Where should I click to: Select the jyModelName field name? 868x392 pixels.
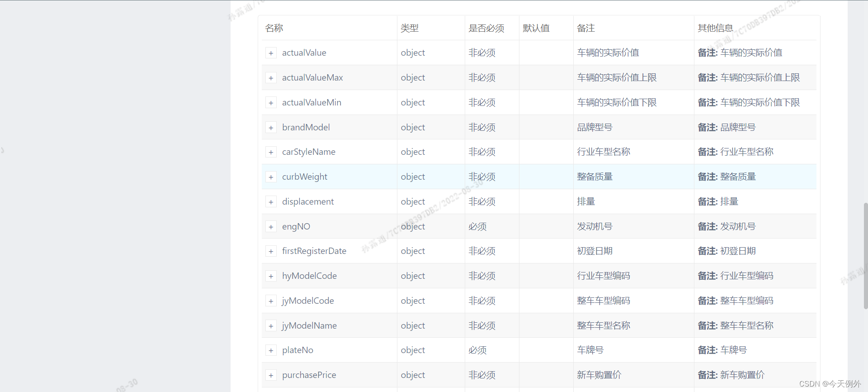pyautogui.click(x=309, y=325)
